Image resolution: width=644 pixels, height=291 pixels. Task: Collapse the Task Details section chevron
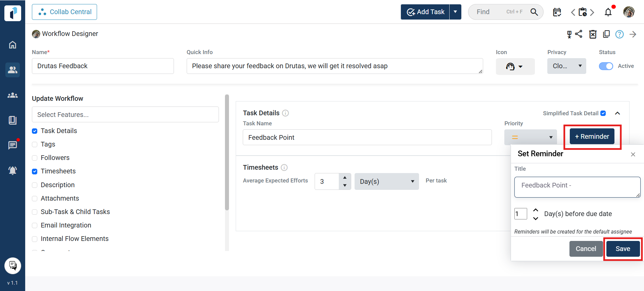coord(617,113)
